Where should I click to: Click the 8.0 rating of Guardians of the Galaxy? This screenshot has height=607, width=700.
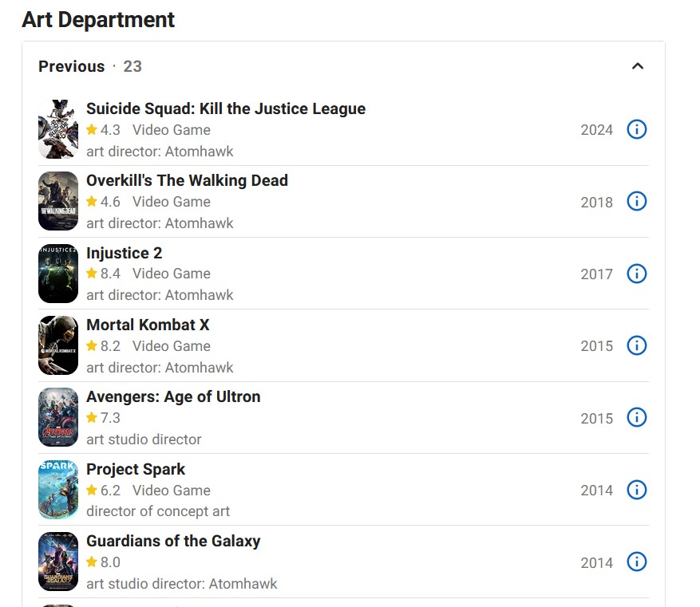[x=103, y=562]
